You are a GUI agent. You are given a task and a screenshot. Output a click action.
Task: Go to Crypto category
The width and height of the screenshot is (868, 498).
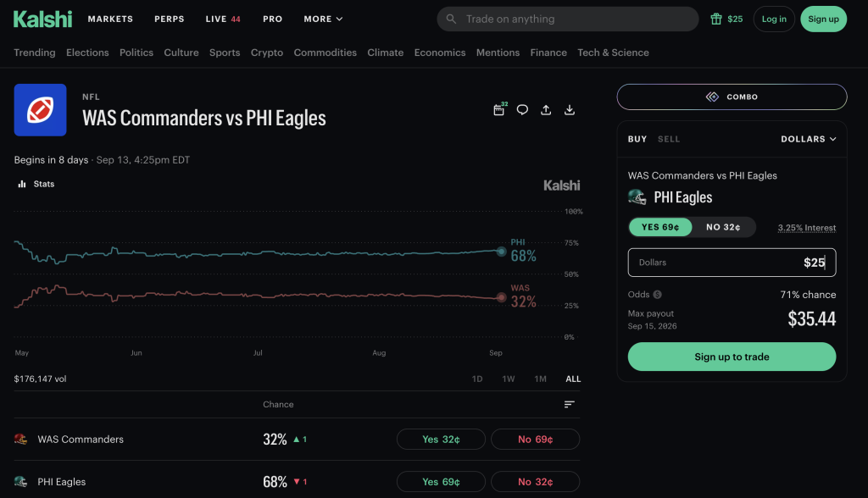tap(267, 53)
